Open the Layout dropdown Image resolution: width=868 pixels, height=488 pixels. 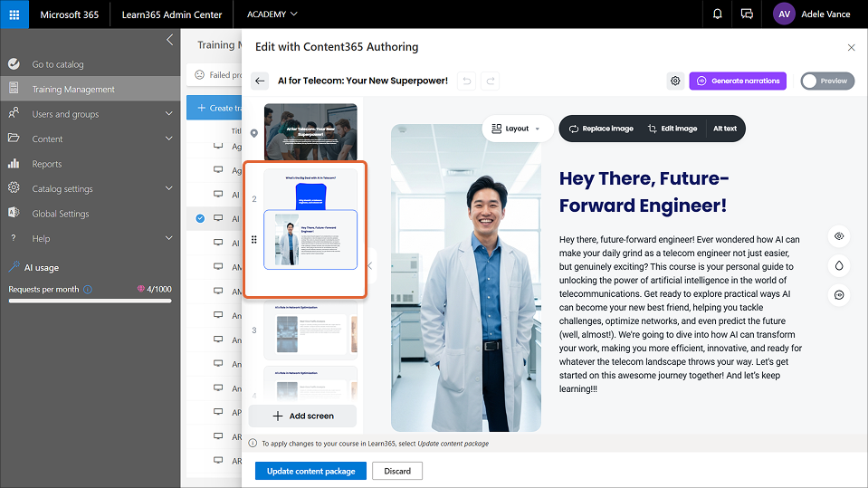coord(516,129)
